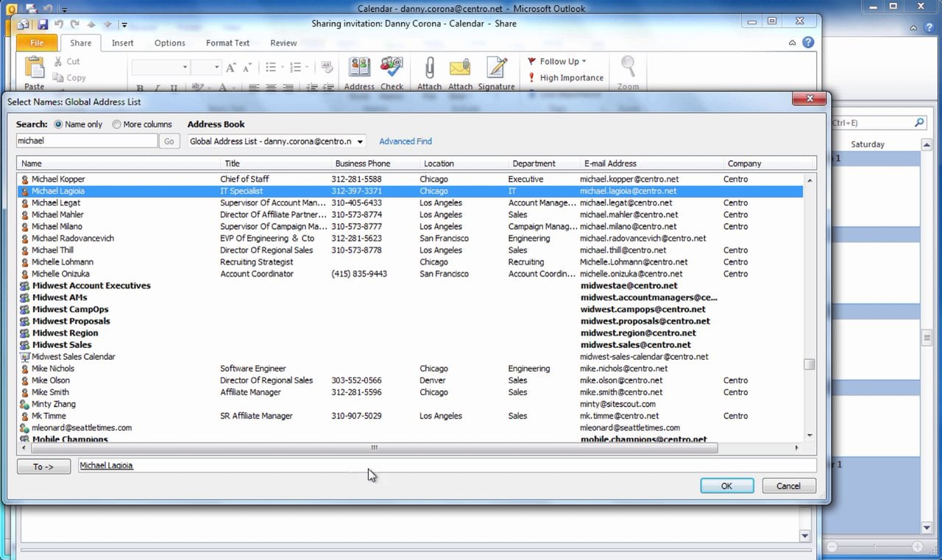
Task: Click the Midwest Sales Calendar entry icon
Action: click(25, 357)
